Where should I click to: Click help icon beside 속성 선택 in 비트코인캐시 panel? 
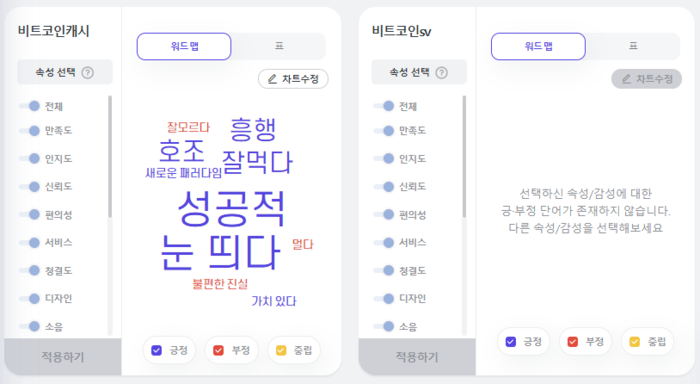tap(88, 73)
